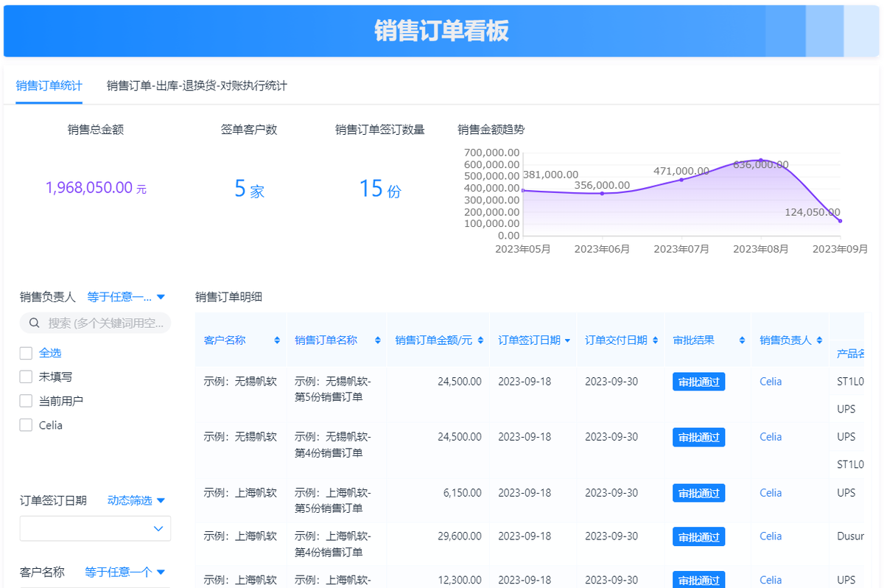Click sort arrow on 订单签订日期 column
The image size is (884, 588).
click(567, 340)
